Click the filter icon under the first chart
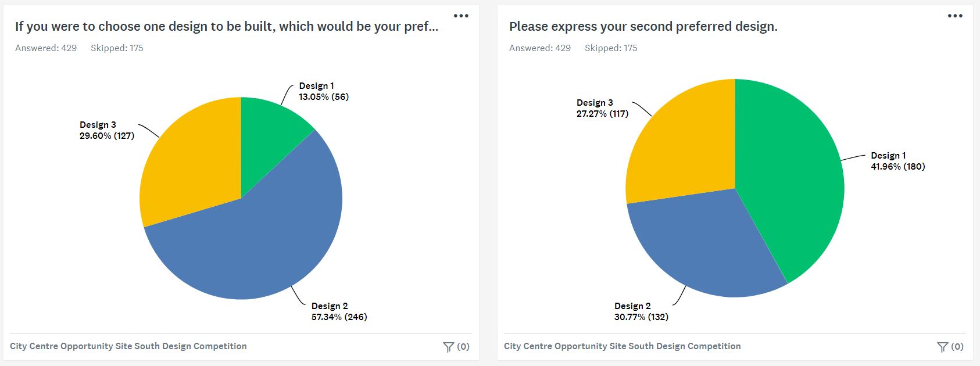This screenshot has width=980, height=366. point(448,347)
